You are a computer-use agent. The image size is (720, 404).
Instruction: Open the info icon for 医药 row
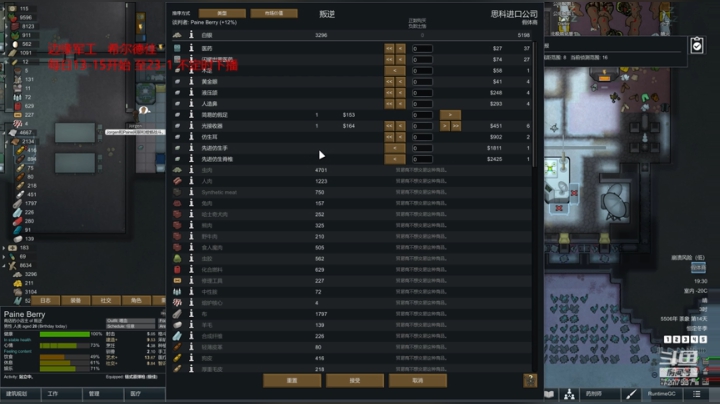tap(191, 48)
